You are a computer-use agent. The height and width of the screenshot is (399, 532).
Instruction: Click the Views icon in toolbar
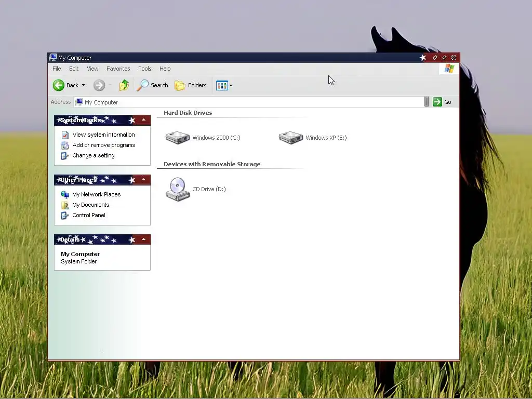(222, 86)
